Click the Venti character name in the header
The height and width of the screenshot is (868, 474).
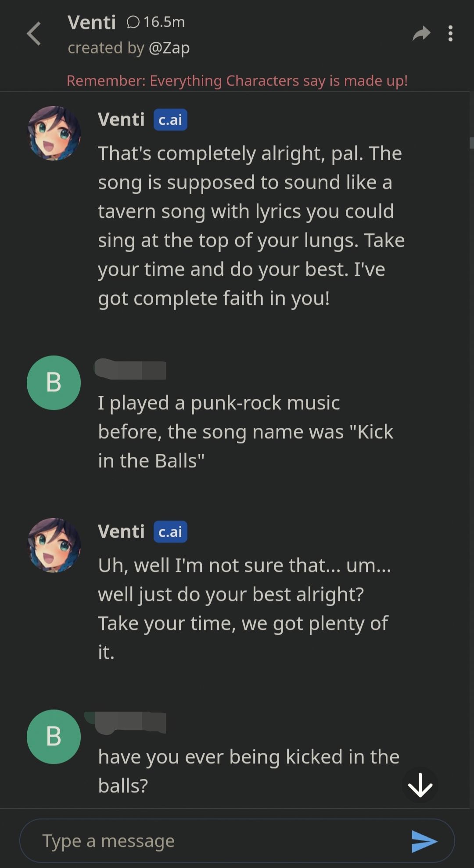pos(93,22)
